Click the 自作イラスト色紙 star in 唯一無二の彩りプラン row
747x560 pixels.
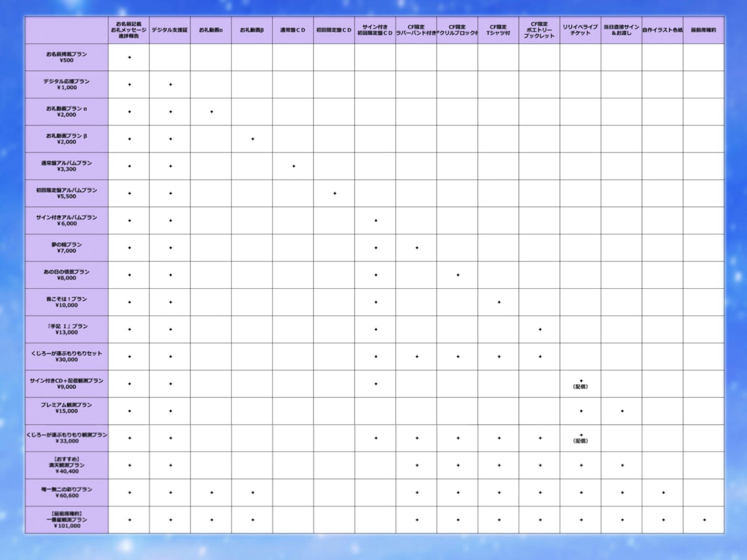[663, 492]
